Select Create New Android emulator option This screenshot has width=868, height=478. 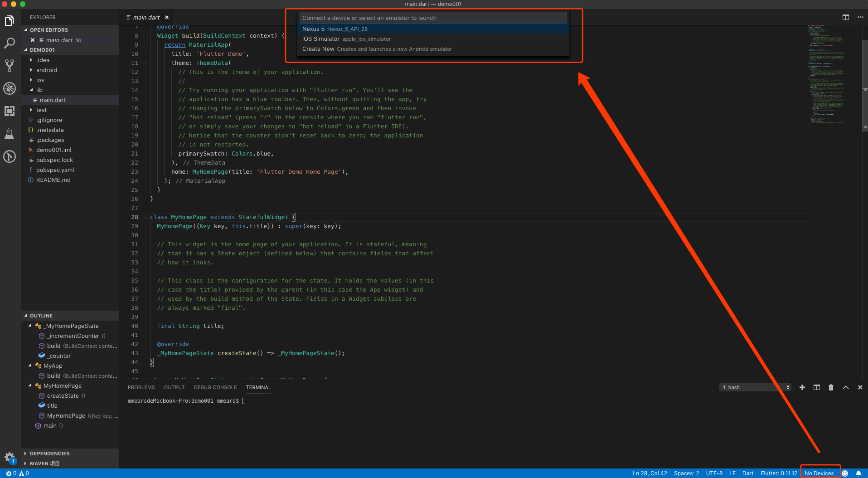(433, 49)
